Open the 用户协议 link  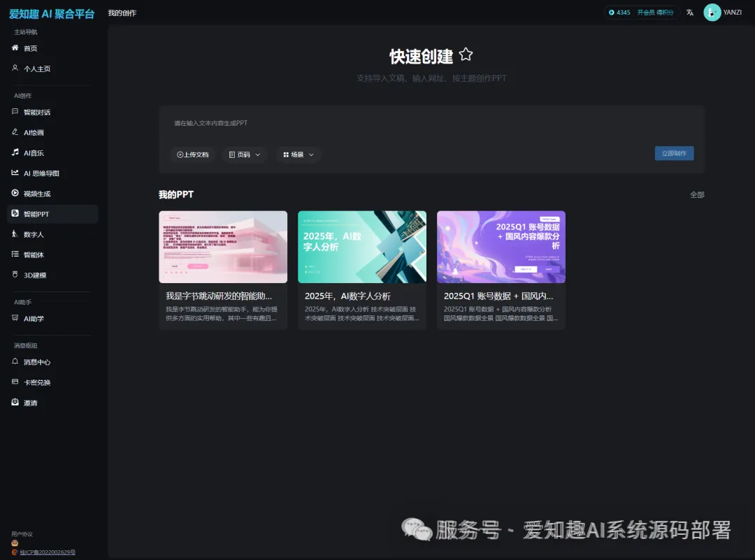[x=22, y=534]
